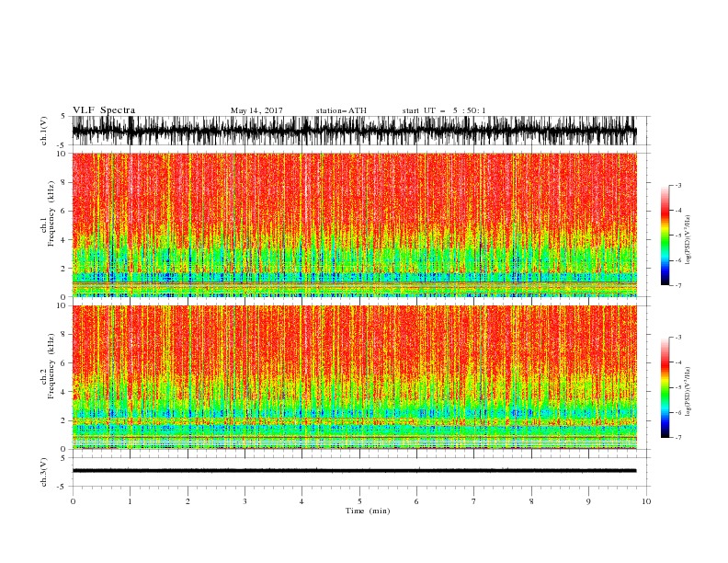The height and width of the screenshot is (563, 728).
Task: Click the "-7" tick on lower color bar
Action: coord(677,438)
